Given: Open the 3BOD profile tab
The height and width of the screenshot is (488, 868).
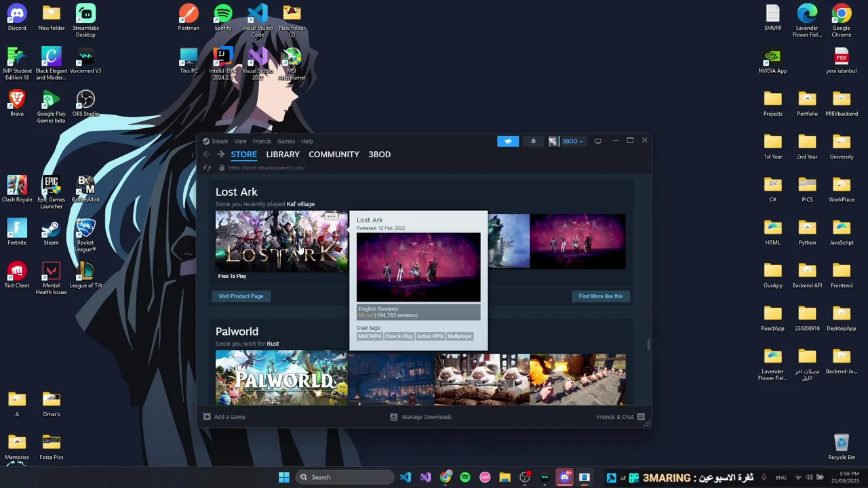Looking at the screenshot, I should pyautogui.click(x=379, y=155).
